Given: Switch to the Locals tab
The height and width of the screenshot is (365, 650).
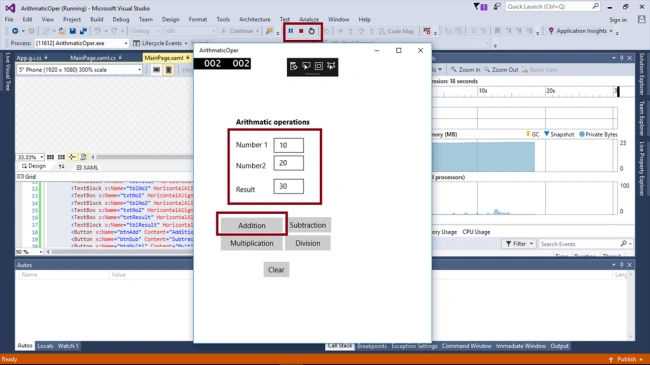Looking at the screenshot, I should point(45,346).
